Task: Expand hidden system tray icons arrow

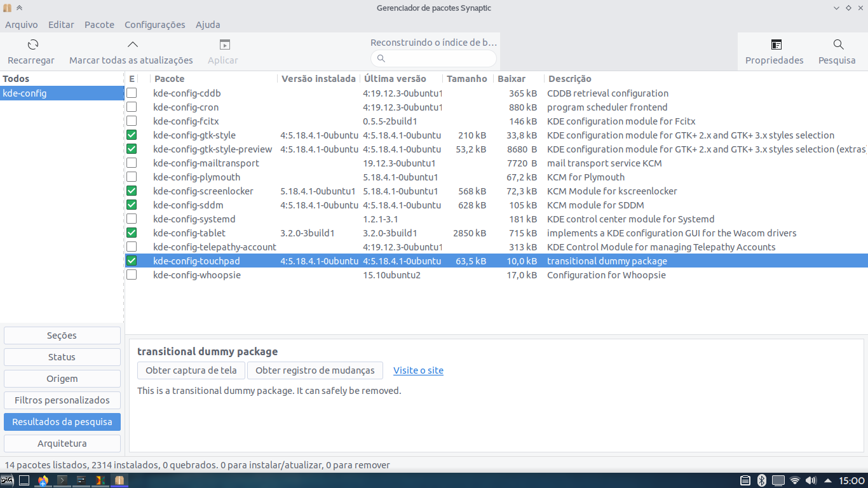Action: click(x=827, y=480)
